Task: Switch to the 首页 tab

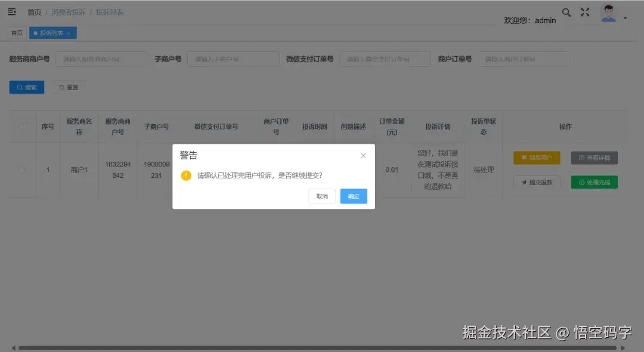Action: click(x=16, y=33)
